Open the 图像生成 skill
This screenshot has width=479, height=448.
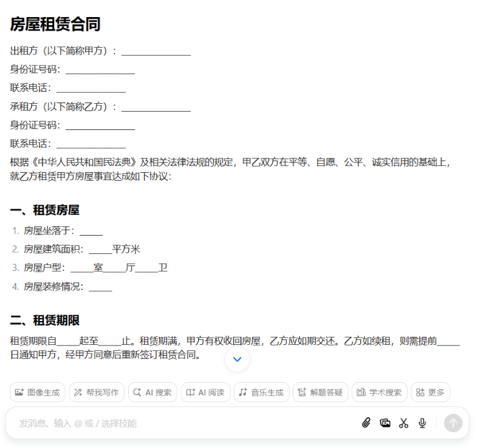(38, 392)
